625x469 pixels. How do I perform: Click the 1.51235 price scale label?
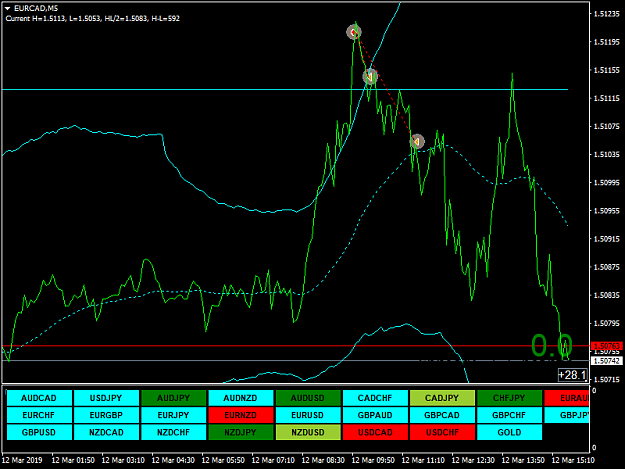click(607, 14)
